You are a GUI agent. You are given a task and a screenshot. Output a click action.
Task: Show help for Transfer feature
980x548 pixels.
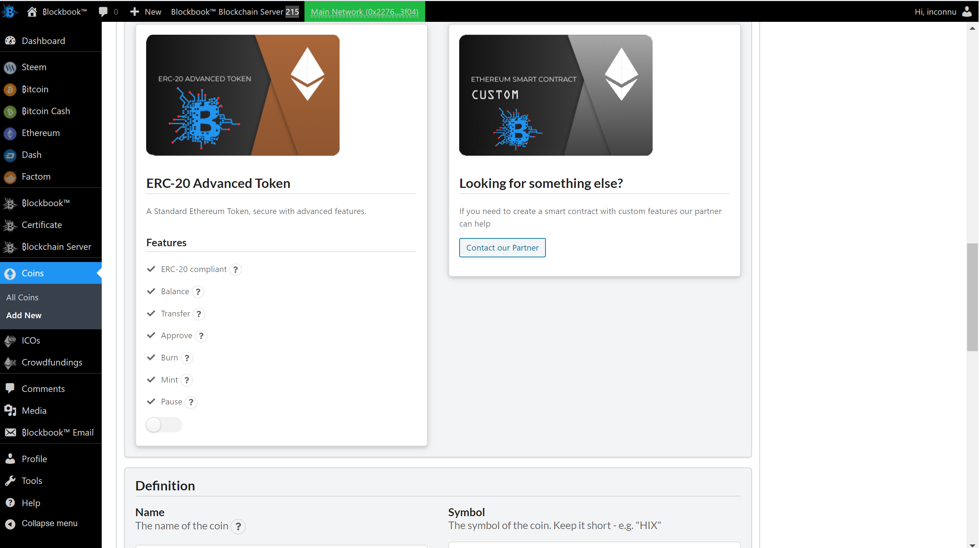pyautogui.click(x=198, y=314)
